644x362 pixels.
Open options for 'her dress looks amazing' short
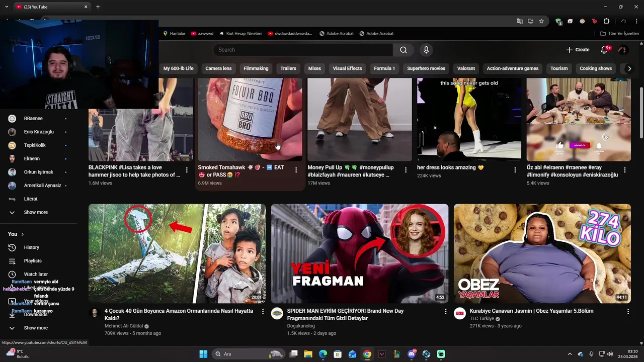click(515, 170)
